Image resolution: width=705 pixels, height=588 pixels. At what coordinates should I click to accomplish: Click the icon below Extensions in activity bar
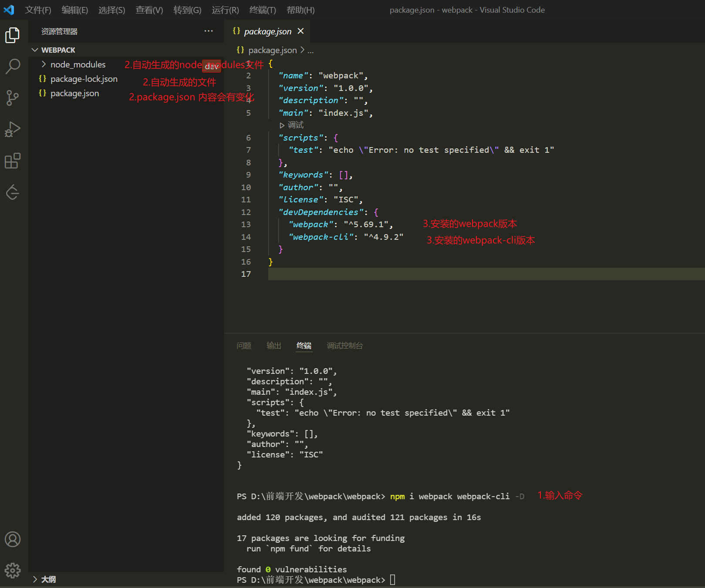pyautogui.click(x=13, y=192)
